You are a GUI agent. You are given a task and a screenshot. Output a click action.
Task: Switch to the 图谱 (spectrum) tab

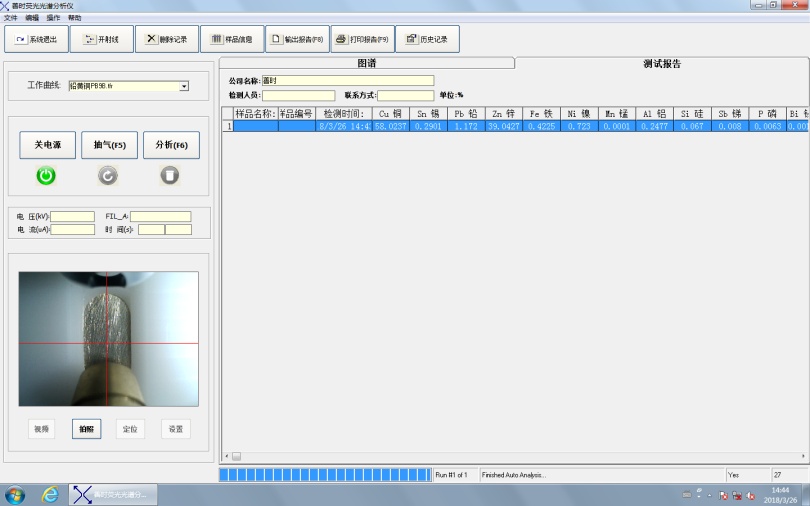click(367, 63)
